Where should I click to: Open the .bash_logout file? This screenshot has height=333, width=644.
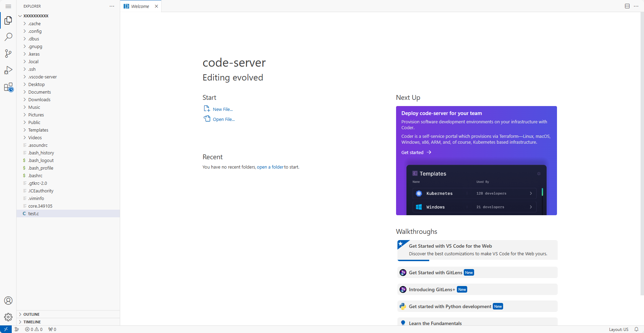click(68, 160)
